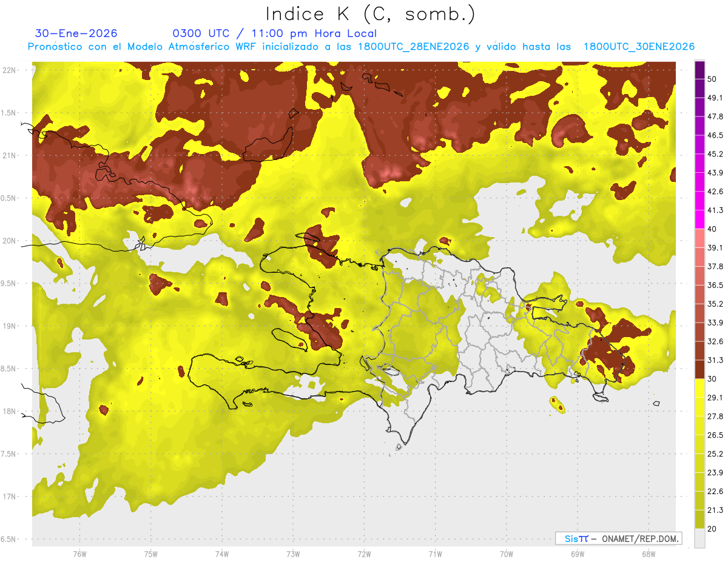Click the 'Indice K (C, somb.)' chart title
The image size is (728, 562).
(370, 14)
